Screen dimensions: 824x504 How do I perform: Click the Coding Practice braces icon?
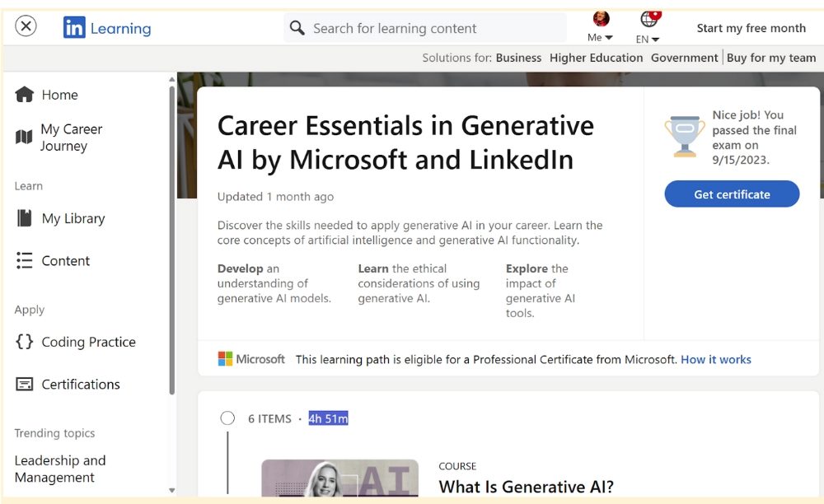coord(24,342)
